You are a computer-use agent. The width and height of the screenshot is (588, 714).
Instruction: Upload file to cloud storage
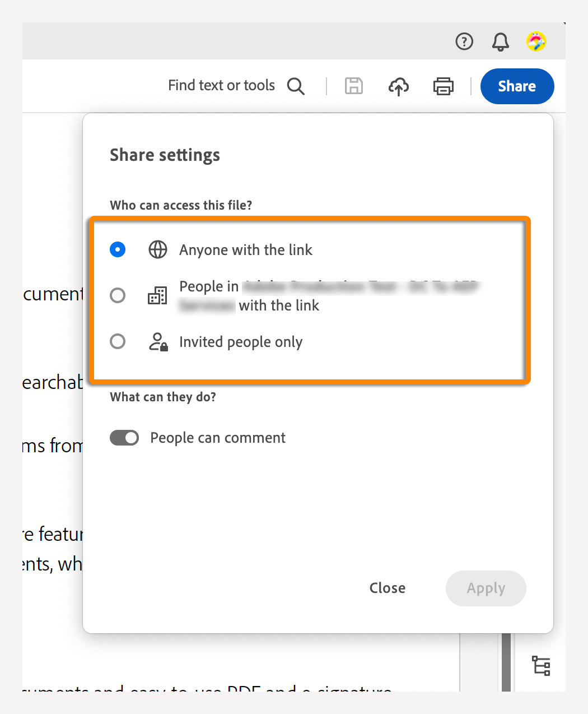[x=398, y=86]
